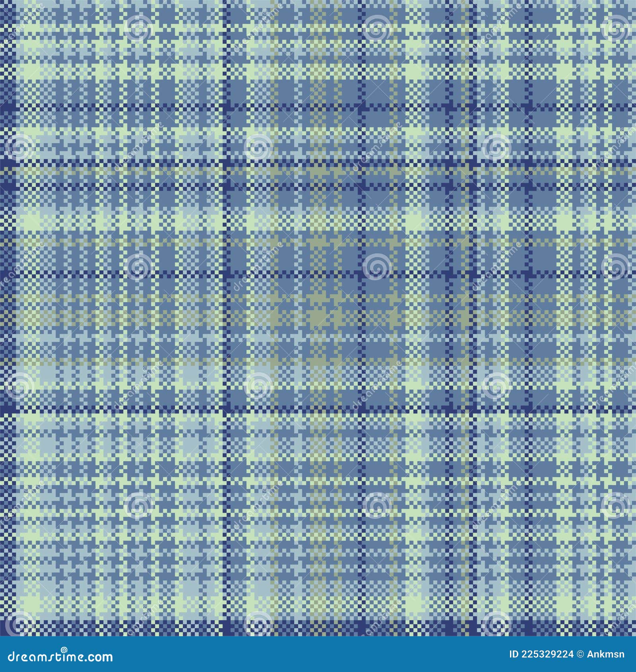636x672 pixels.
Task: Open the author page via Ankmsn credit
Action: pyautogui.click(x=604, y=653)
